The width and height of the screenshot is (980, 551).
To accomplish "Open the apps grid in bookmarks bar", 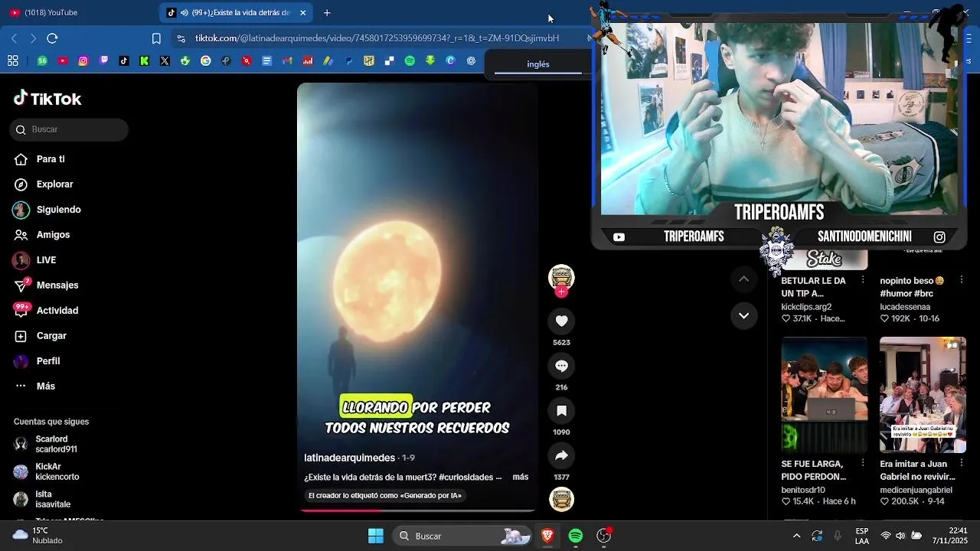I will coord(12,61).
